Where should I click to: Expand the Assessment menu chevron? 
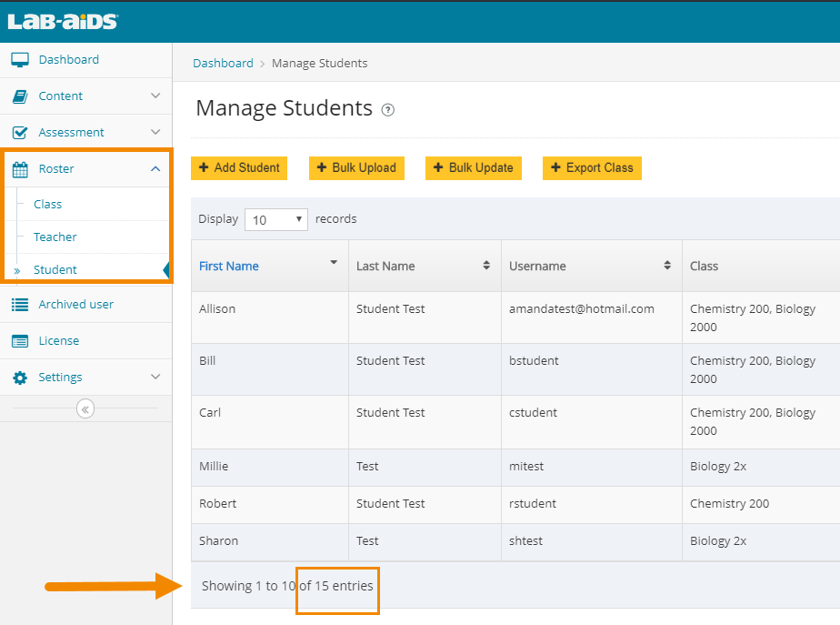tap(155, 133)
